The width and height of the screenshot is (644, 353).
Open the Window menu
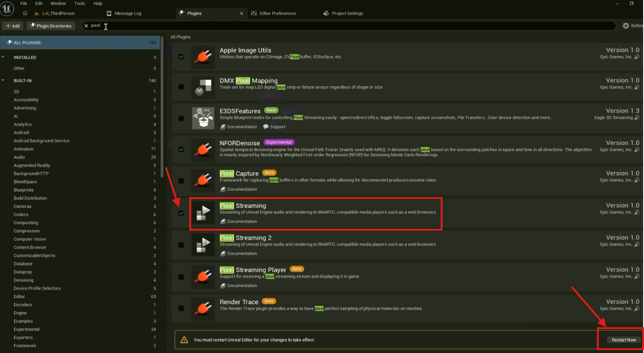click(x=58, y=4)
